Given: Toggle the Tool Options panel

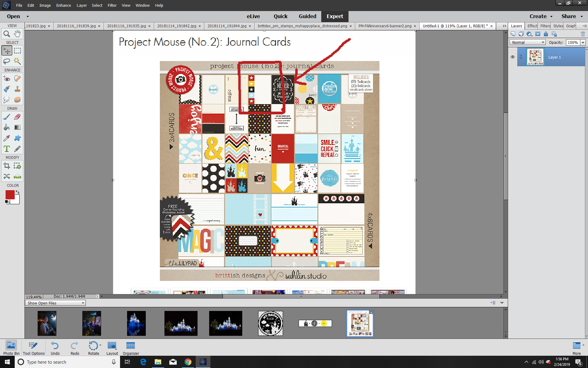Looking at the screenshot, I should pyautogui.click(x=34, y=348).
